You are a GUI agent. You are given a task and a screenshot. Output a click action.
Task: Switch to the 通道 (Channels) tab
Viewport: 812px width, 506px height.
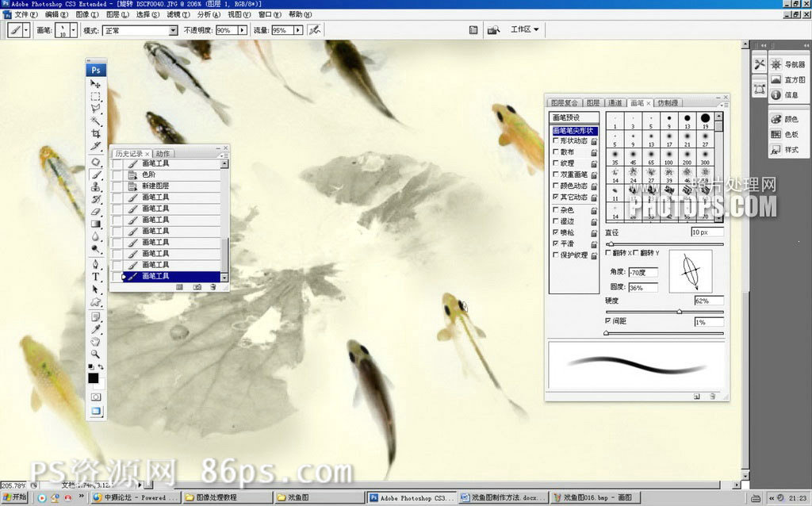pos(615,103)
